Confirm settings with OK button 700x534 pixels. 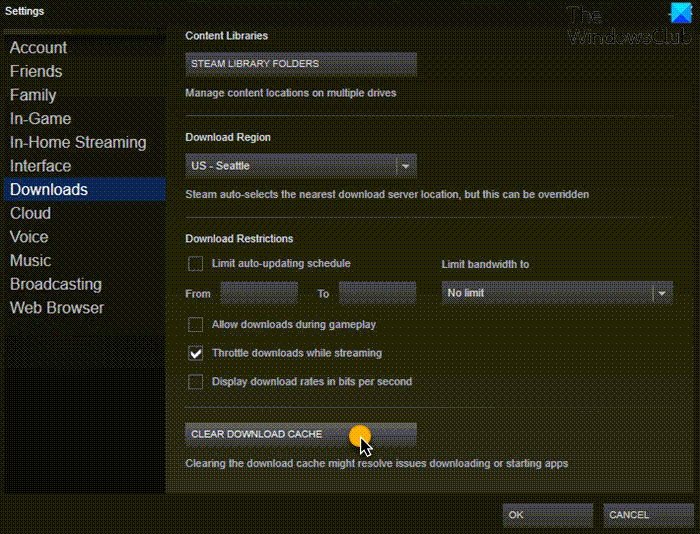click(x=548, y=515)
